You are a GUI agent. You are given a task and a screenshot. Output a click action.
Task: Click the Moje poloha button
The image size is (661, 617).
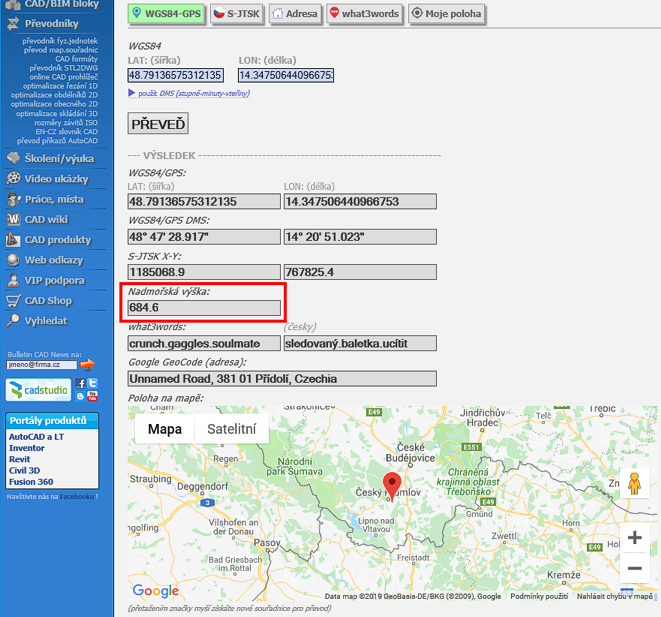click(x=446, y=14)
